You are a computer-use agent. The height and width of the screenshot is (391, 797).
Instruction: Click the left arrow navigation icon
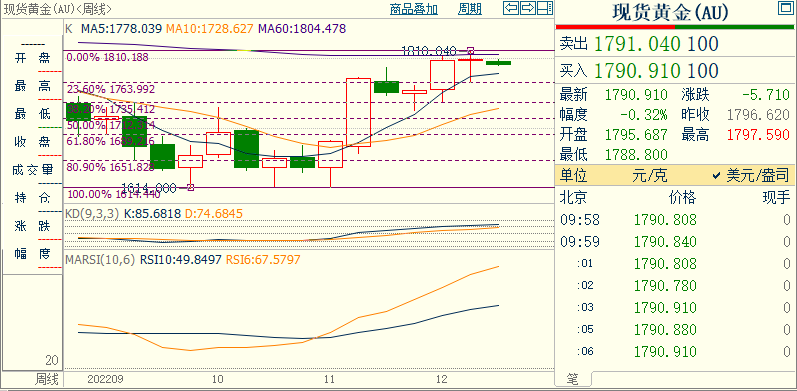coord(511,8)
